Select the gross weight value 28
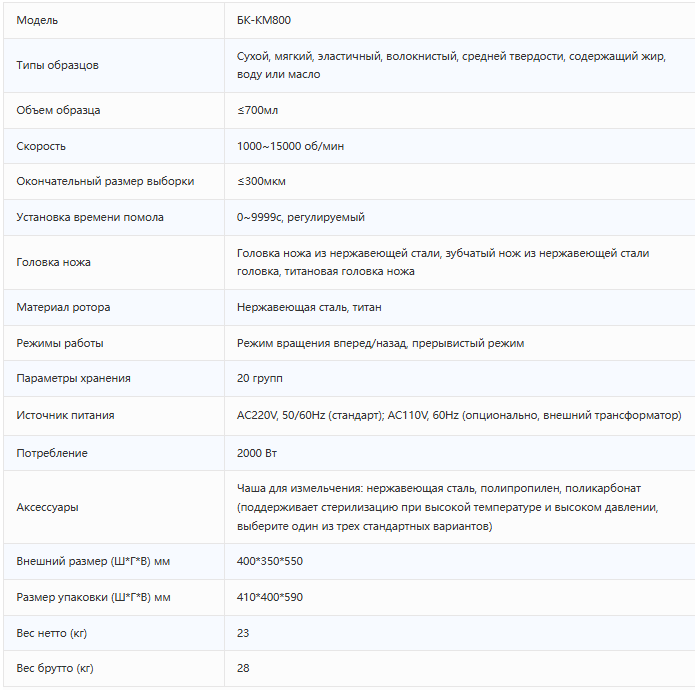Screen dimensions: 697x690 (243, 668)
